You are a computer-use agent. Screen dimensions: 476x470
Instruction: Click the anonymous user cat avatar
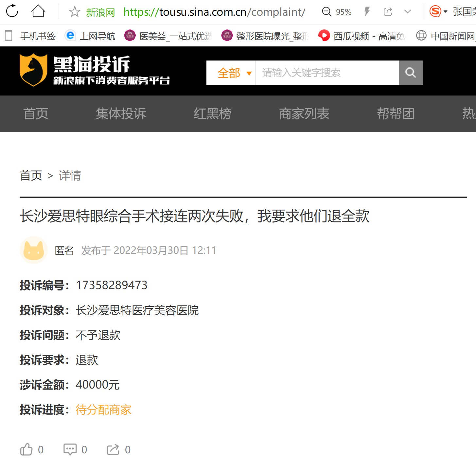coord(34,250)
